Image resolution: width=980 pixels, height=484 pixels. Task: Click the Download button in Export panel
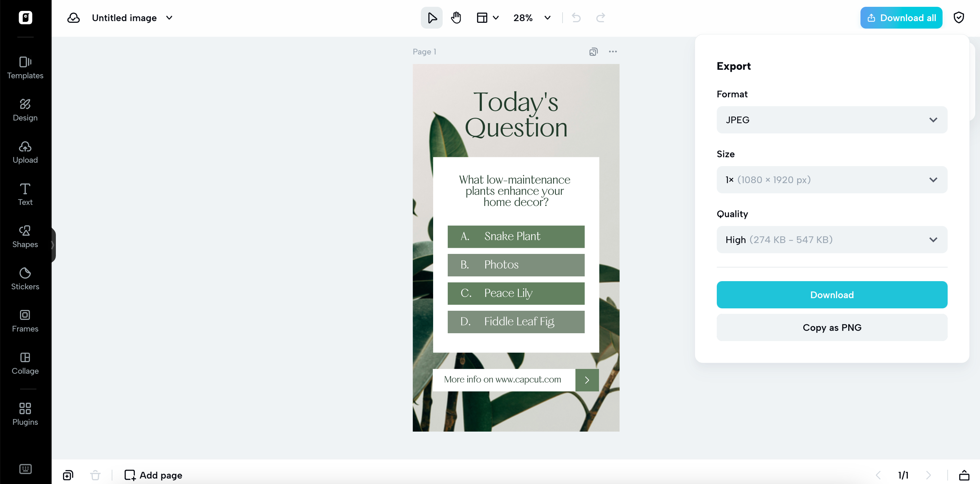pyautogui.click(x=832, y=295)
